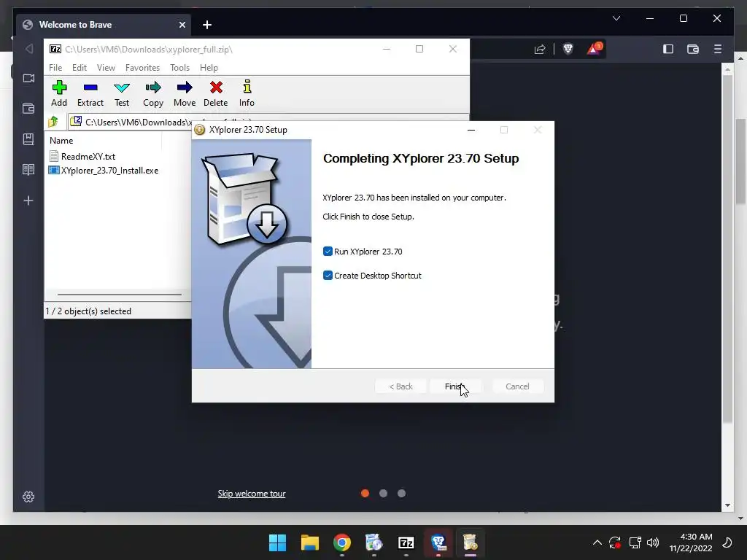This screenshot has width=747, height=560.
Task: Open the Brave hamburger main menu
Action: 718,49
